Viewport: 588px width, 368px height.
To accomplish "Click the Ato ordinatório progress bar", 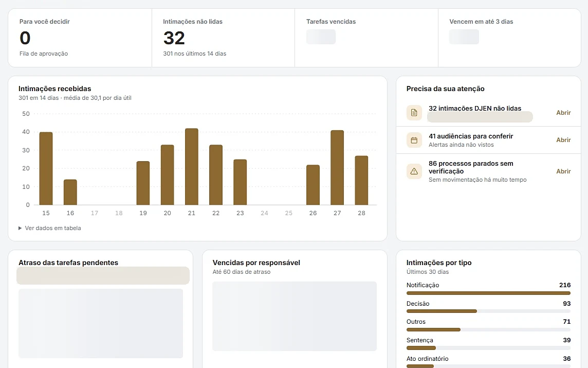I will (488, 366).
